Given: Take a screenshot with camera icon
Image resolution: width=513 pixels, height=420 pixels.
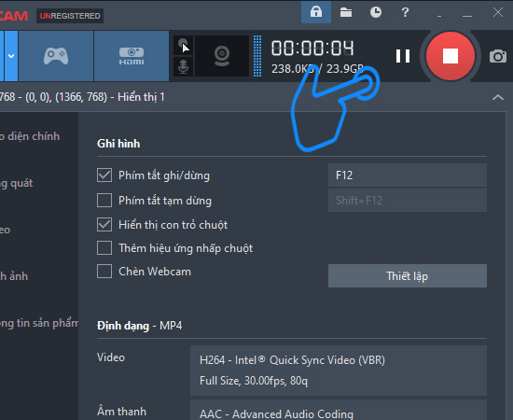Looking at the screenshot, I should tap(498, 56).
